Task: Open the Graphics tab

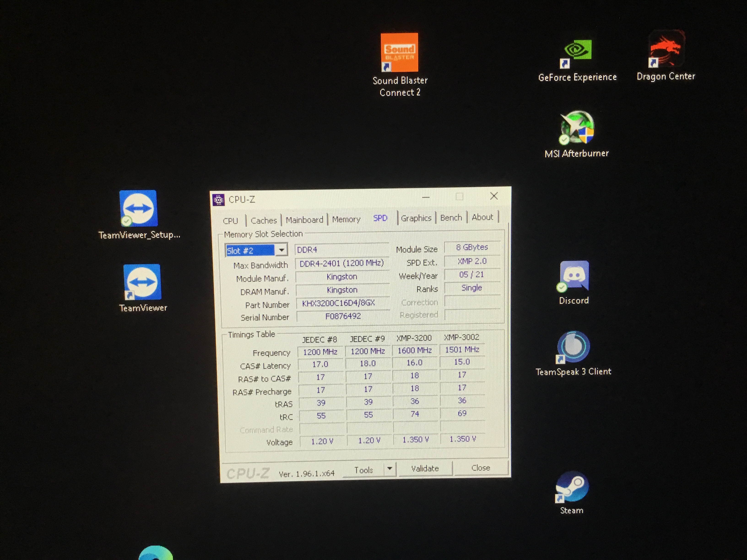Action: tap(416, 218)
